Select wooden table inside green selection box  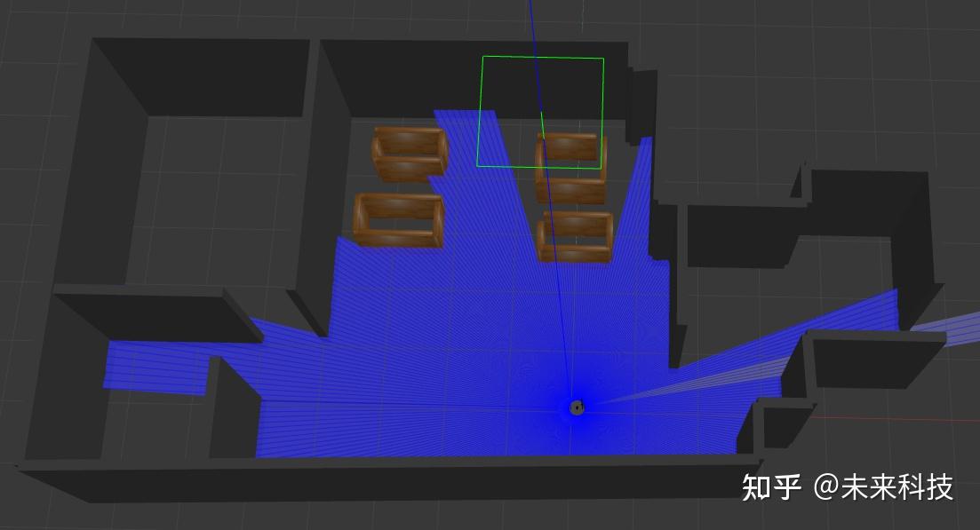click(x=570, y=168)
